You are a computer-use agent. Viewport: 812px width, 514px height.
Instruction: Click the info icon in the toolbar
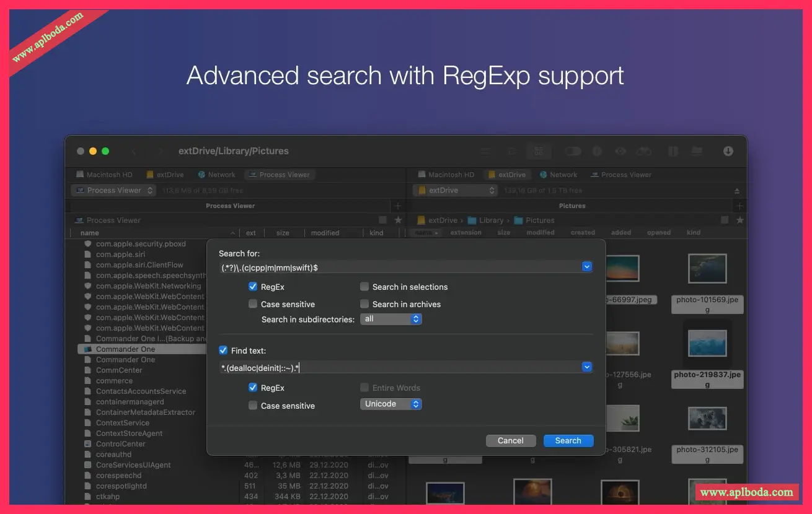coord(597,151)
